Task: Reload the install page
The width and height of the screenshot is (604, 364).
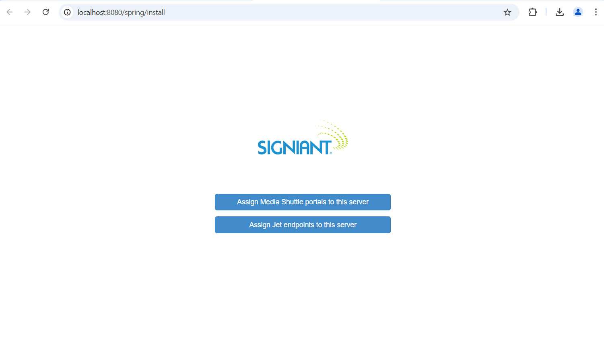Action: [46, 12]
